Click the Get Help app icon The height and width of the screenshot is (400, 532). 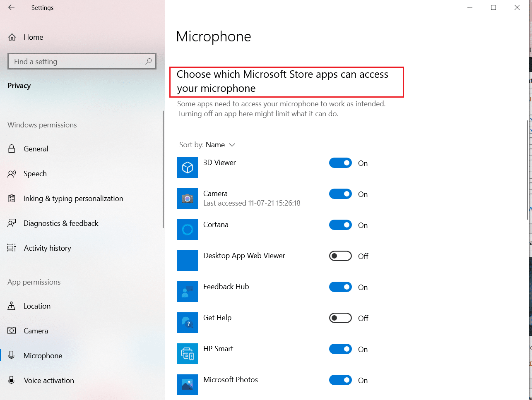click(x=188, y=323)
